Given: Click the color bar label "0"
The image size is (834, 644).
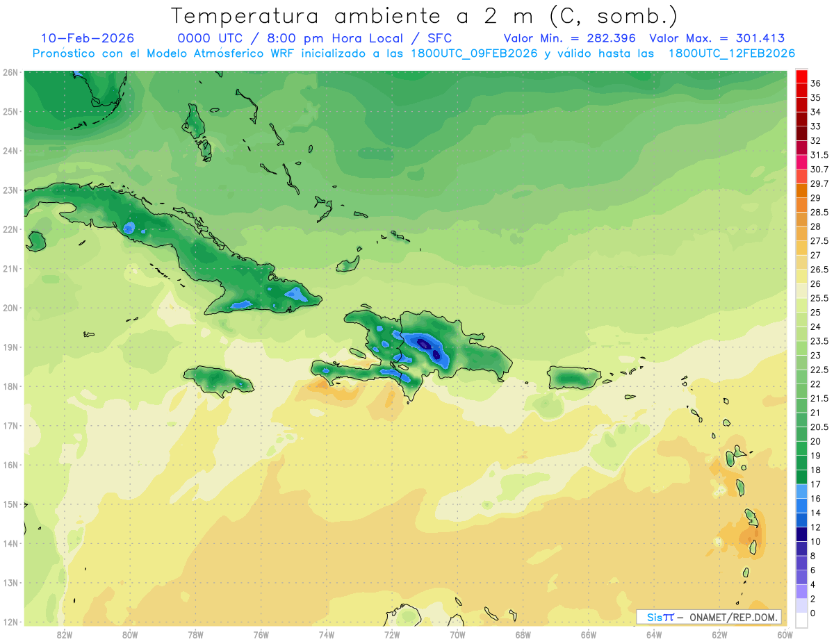Looking at the screenshot, I should click(x=813, y=613).
